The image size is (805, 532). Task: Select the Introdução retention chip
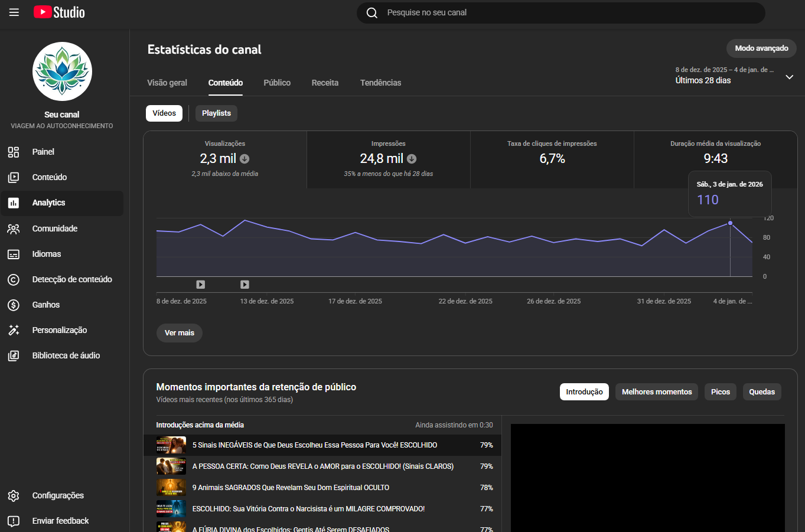[584, 392]
